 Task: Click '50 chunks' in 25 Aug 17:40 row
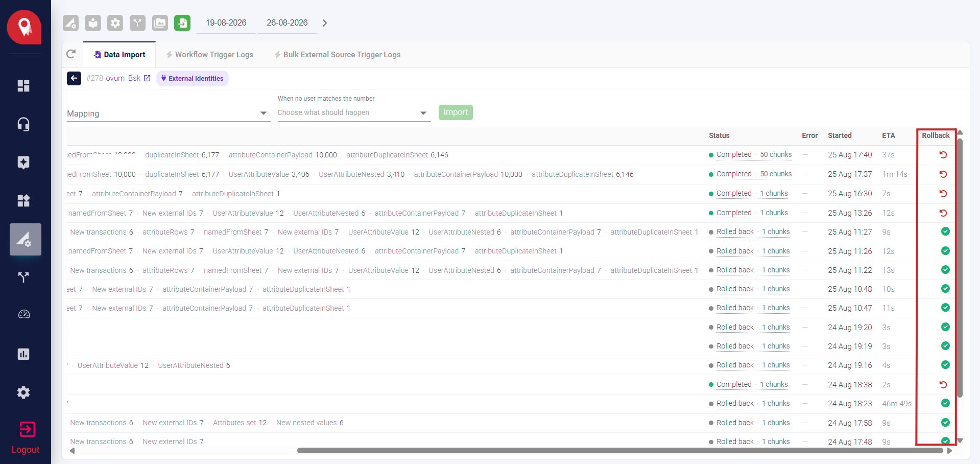pyautogui.click(x=776, y=155)
